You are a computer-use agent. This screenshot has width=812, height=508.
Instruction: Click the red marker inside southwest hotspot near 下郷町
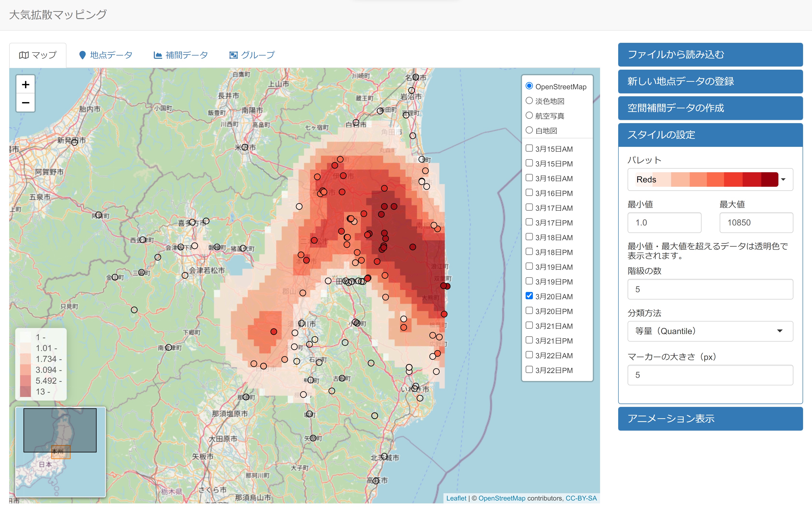tap(274, 332)
